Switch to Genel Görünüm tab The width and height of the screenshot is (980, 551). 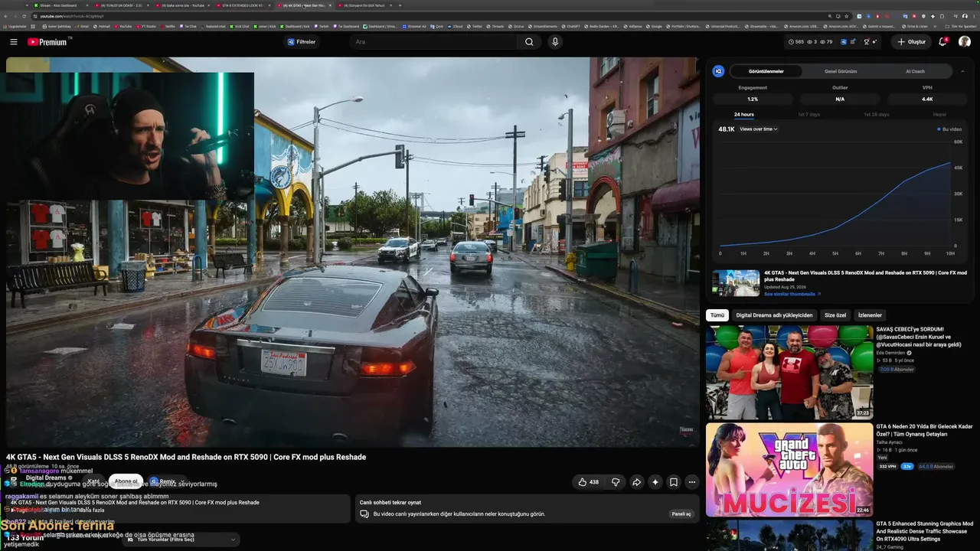[x=841, y=71]
